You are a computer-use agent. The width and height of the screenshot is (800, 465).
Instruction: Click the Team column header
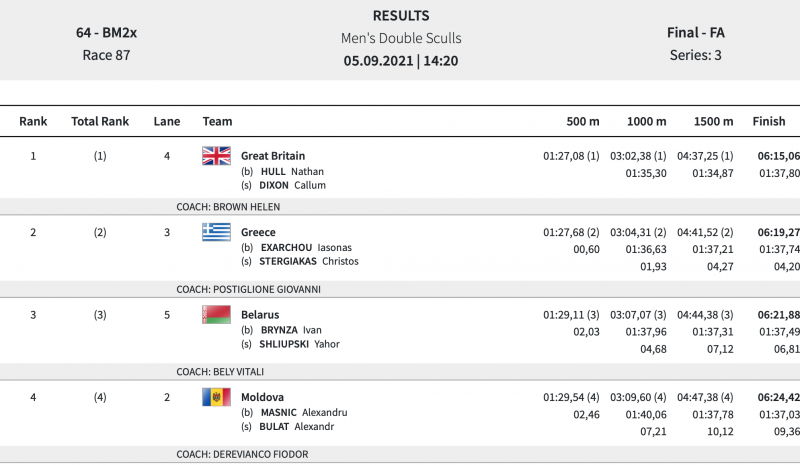click(x=217, y=122)
